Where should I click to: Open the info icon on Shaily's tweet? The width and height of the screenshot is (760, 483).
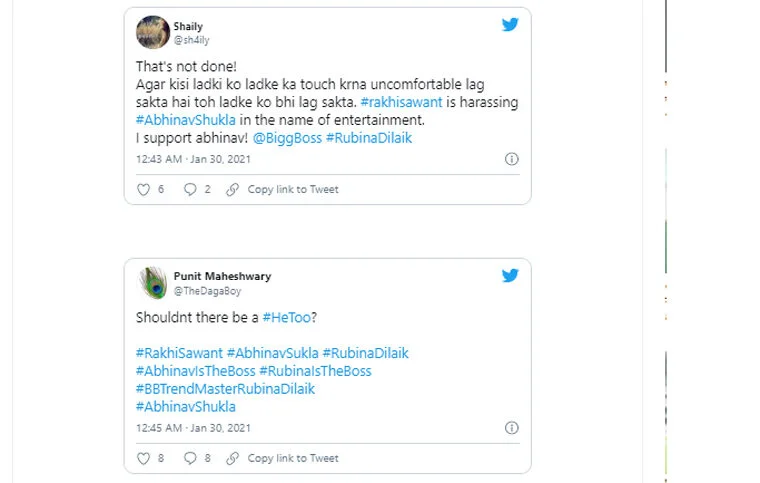[511, 159]
